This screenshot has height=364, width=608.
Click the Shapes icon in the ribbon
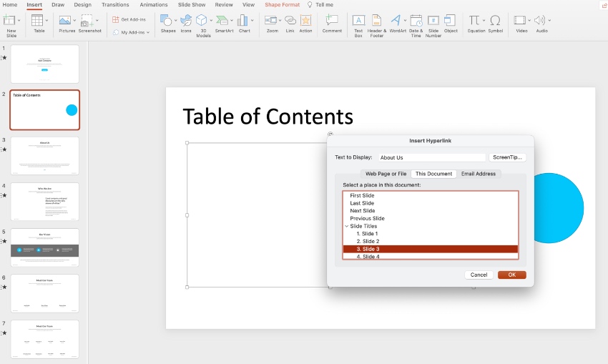tap(167, 21)
